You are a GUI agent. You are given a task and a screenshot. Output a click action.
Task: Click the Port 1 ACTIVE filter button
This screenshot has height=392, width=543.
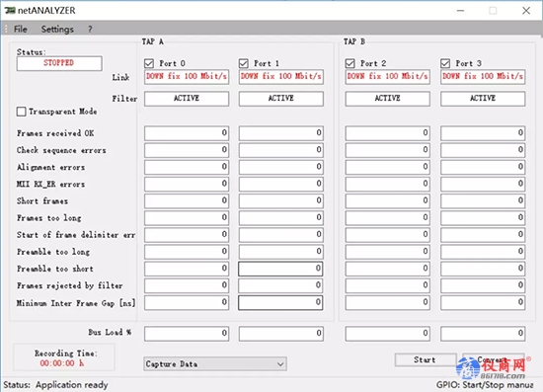click(281, 99)
